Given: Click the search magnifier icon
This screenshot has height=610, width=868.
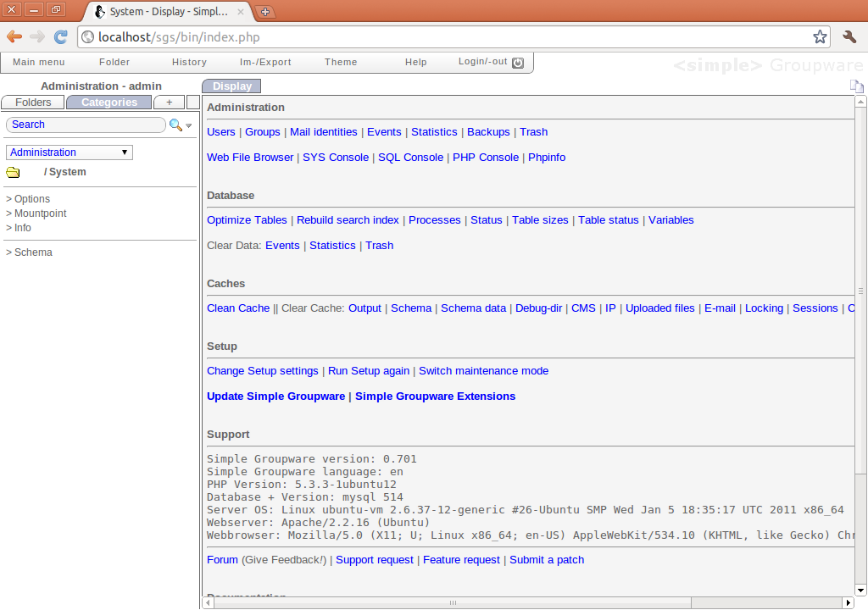Looking at the screenshot, I should click(175, 125).
